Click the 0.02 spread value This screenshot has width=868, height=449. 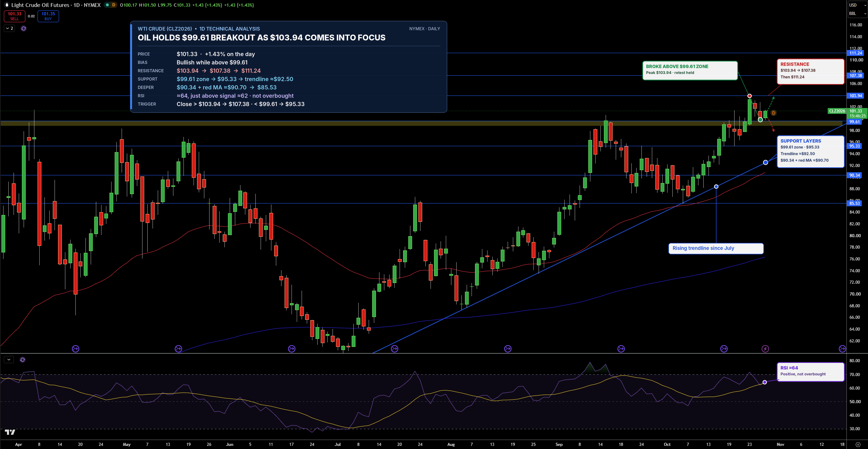(31, 16)
